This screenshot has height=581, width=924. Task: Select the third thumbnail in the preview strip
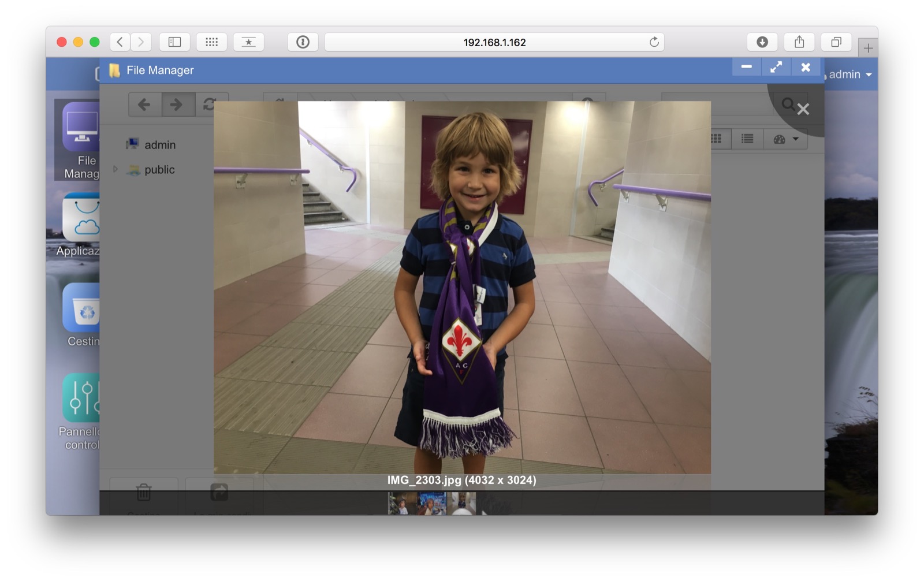[x=461, y=504]
